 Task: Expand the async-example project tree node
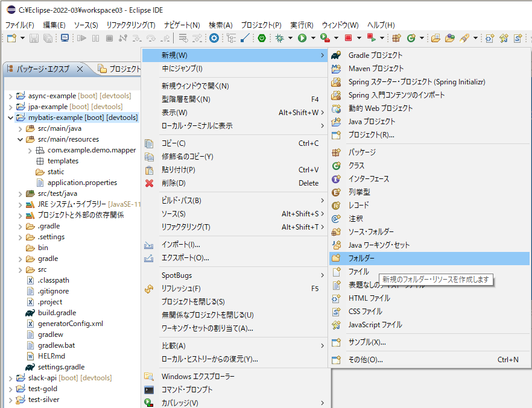point(10,96)
